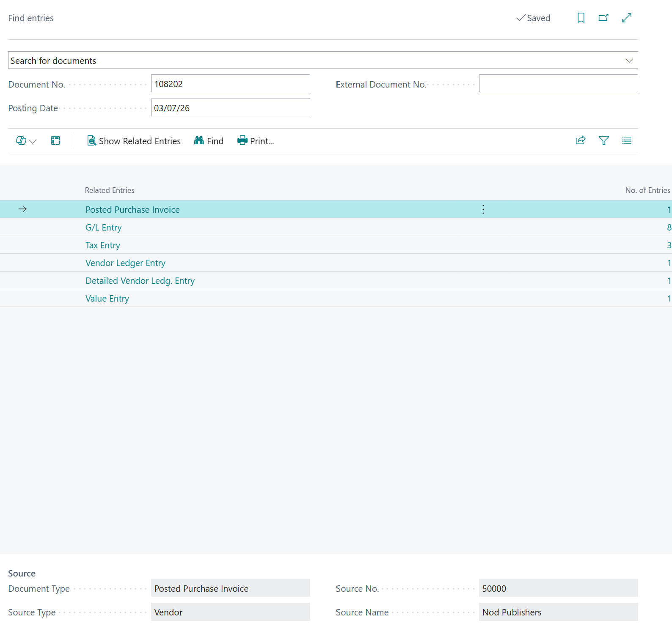Click the Document No. field containing 108202

(x=231, y=84)
